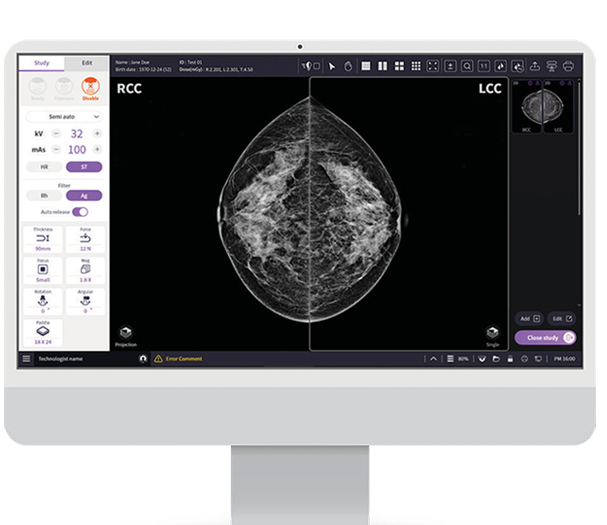Click the Paddle 18 X 24 tile
This screenshot has height=525, width=607.
[x=42, y=331]
